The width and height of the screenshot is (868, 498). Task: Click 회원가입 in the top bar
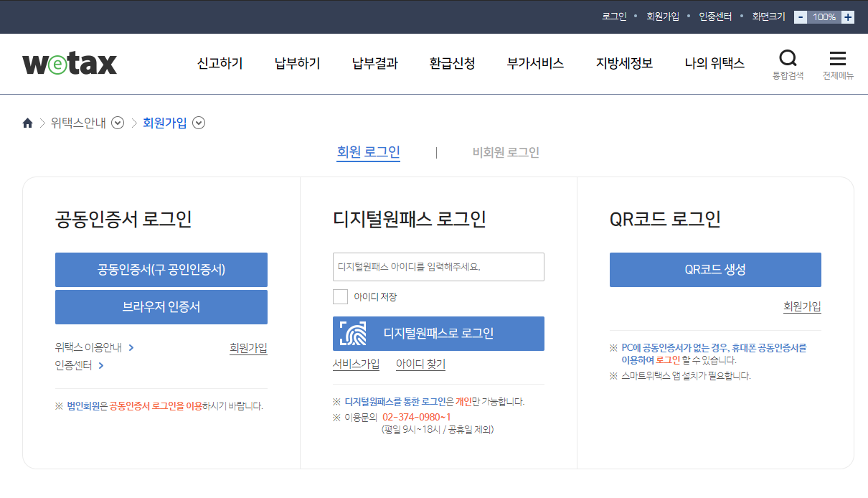click(x=663, y=17)
